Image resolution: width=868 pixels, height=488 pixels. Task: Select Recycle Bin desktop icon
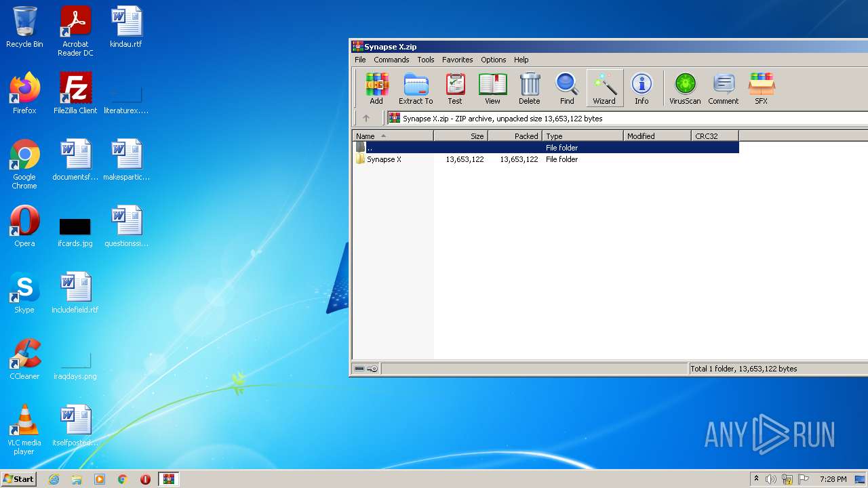coord(24,27)
